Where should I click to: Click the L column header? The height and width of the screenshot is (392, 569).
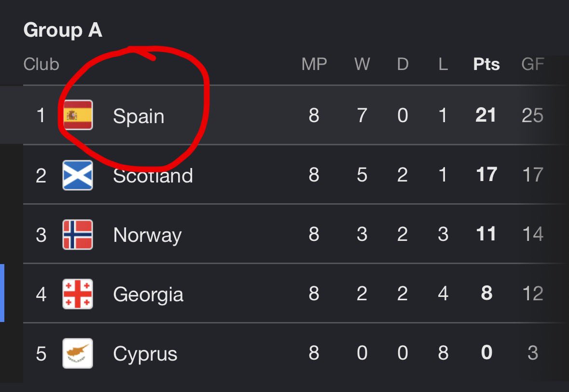443,64
